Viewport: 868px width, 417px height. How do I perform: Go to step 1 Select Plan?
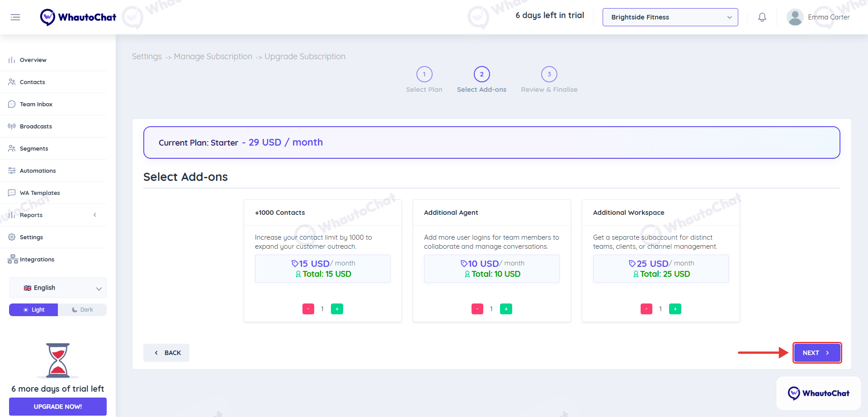coord(424,80)
